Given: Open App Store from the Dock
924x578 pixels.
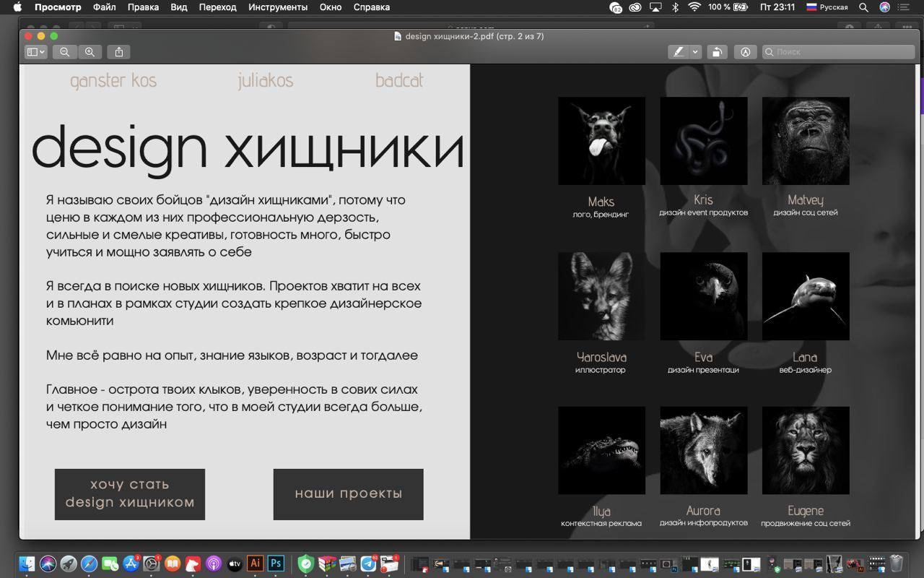Looking at the screenshot, I should pos(131,564).
